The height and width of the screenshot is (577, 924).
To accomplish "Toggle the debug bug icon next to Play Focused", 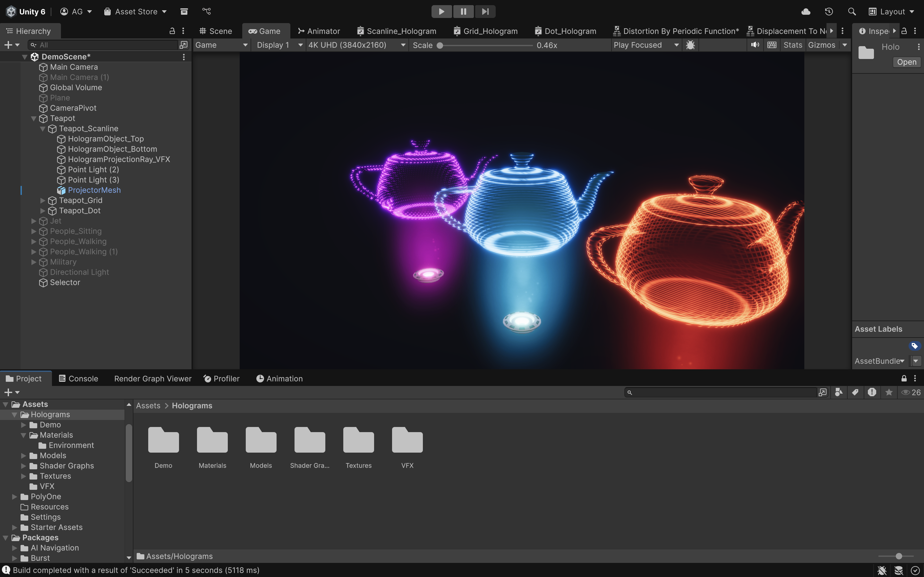I will coord(690,45).
